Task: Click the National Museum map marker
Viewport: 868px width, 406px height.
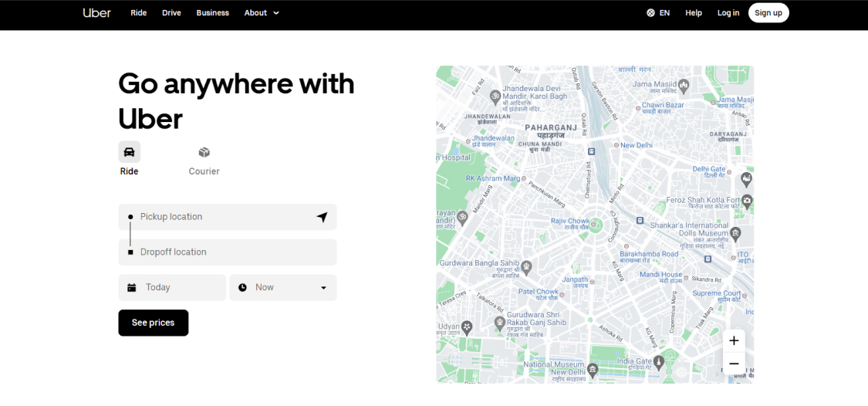Action: coord(593,370)
